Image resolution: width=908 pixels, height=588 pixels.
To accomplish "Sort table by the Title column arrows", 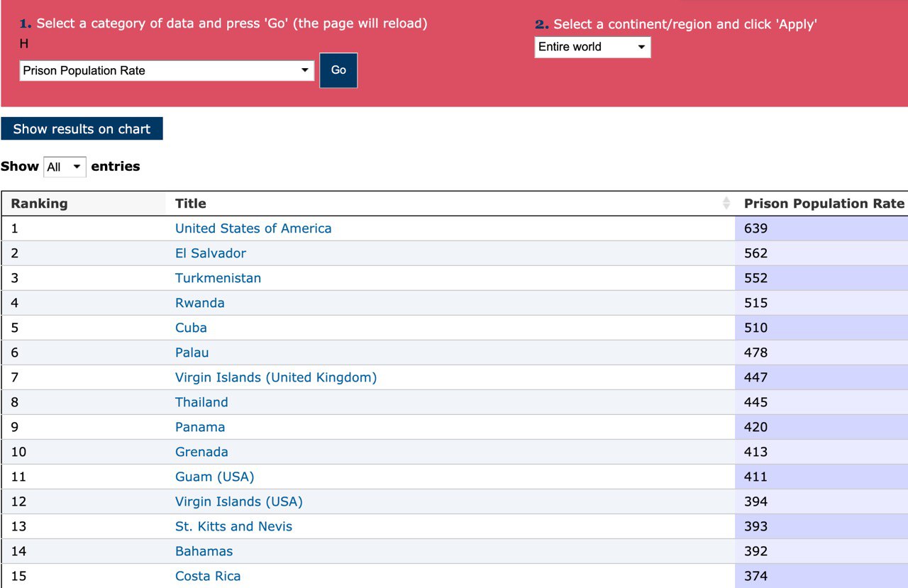I will click(x=726, y=204).
